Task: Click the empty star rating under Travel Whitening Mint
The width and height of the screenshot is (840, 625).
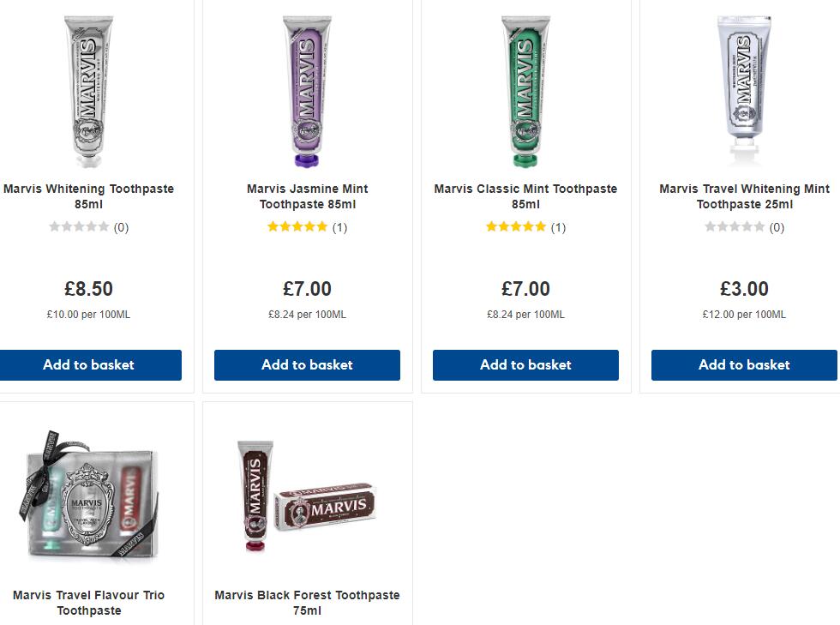Action: (735, 227)
